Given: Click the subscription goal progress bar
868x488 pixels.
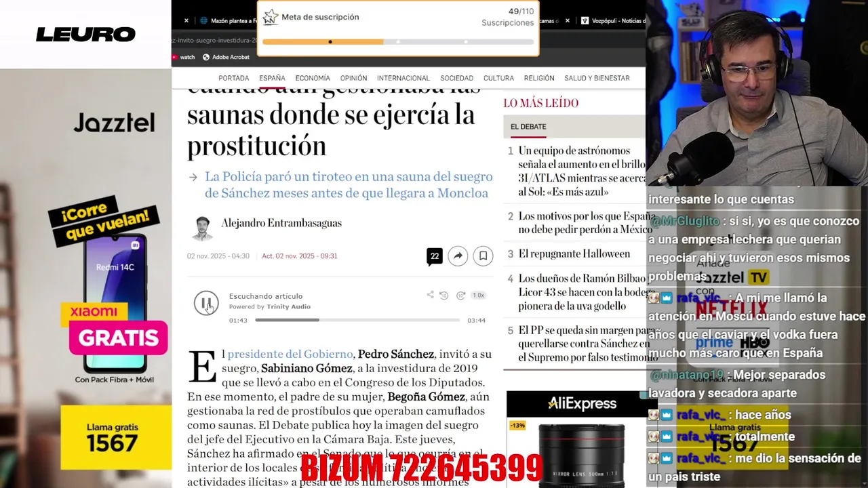Looking at the screenshot, I should [398, 41].
